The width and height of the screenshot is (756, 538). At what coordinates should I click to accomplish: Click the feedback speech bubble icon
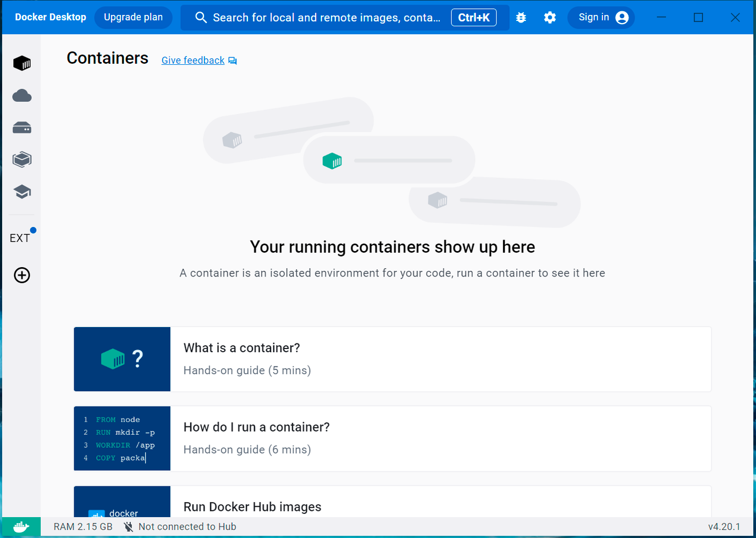(x=233, y=60)
